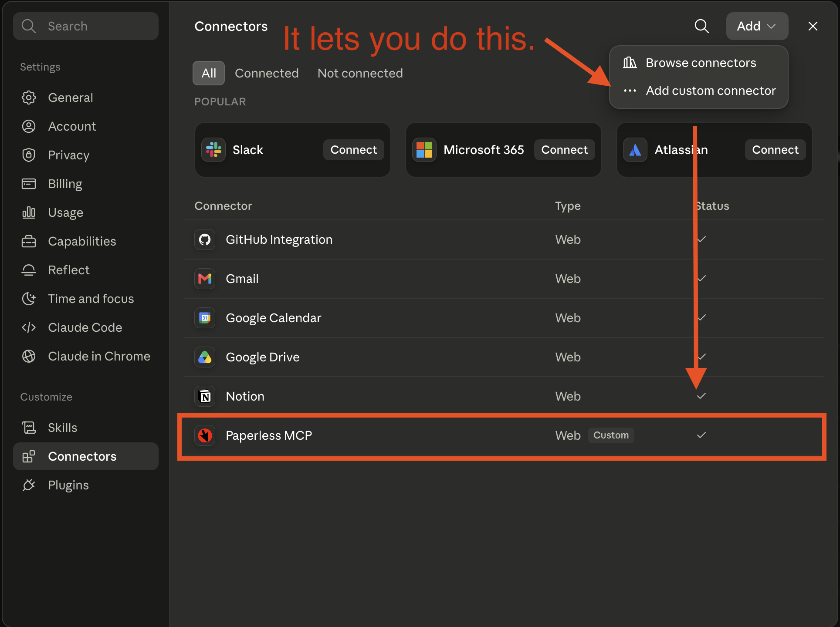The image size is (840, 627).
Task: Open the Paperless MCP connector row
Action: [x=504, y=435]
